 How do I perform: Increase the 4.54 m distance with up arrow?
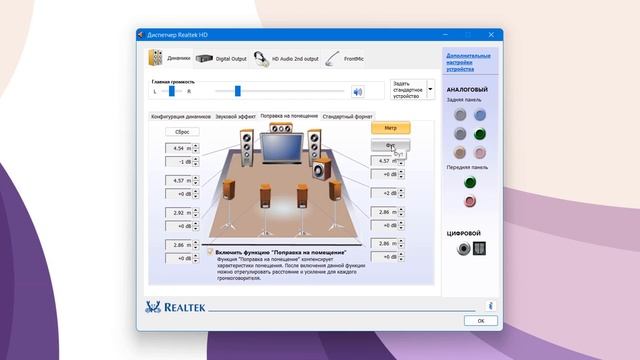(x=196, y=146)
